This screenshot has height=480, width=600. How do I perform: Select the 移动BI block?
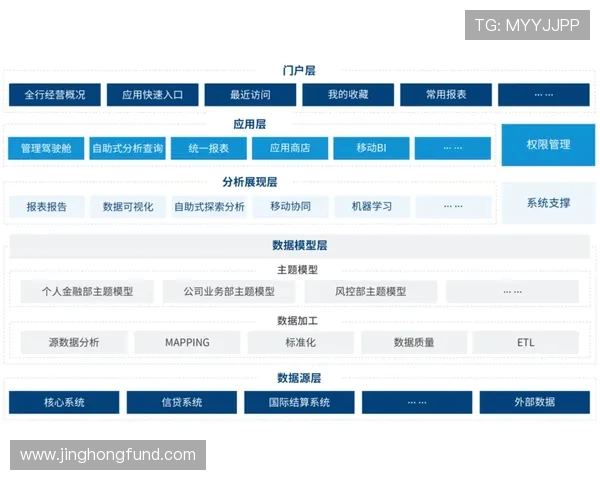(372, 148)
